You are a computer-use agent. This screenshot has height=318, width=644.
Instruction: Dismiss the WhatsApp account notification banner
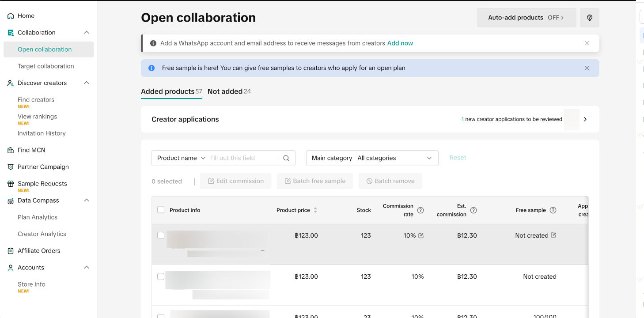click(x=587, y=43)
